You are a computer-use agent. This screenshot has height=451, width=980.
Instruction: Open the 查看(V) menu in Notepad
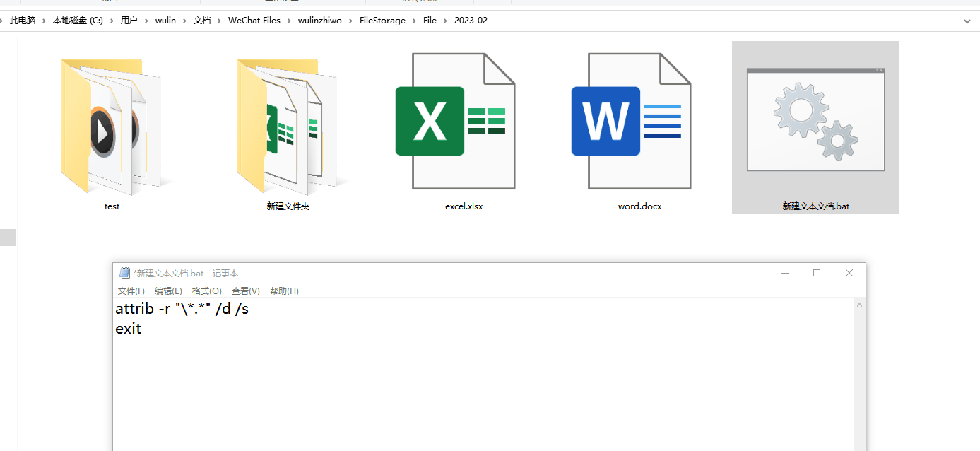point(245,291)
